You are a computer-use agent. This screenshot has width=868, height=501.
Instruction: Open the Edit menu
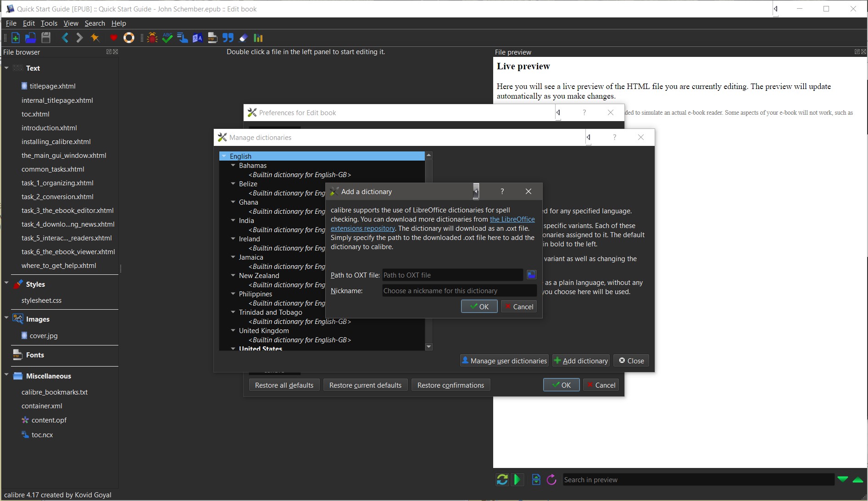coord(29,23)
